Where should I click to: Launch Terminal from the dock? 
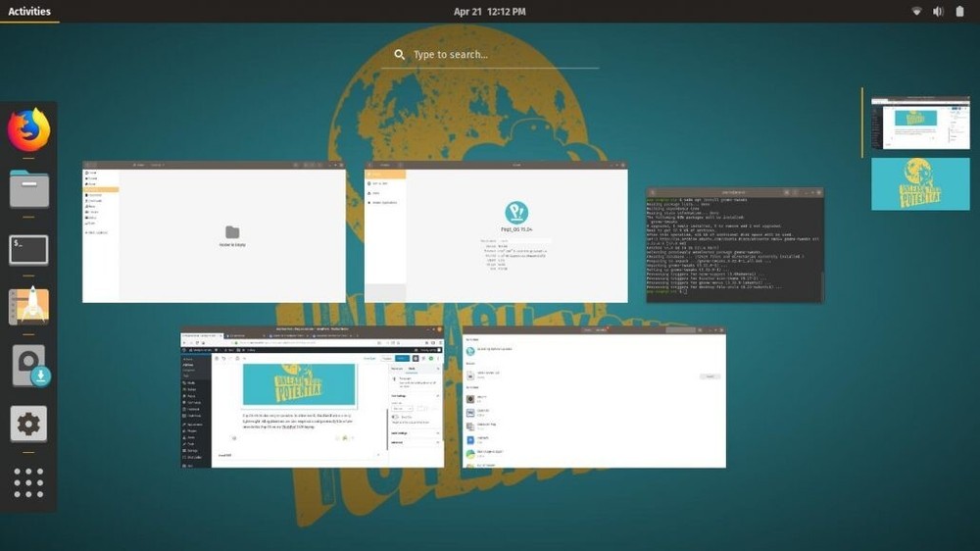pyautogui.click(x=28, y=250)
